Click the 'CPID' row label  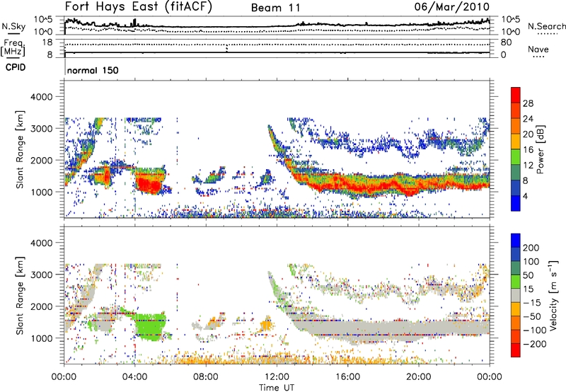tap(16, 67)
